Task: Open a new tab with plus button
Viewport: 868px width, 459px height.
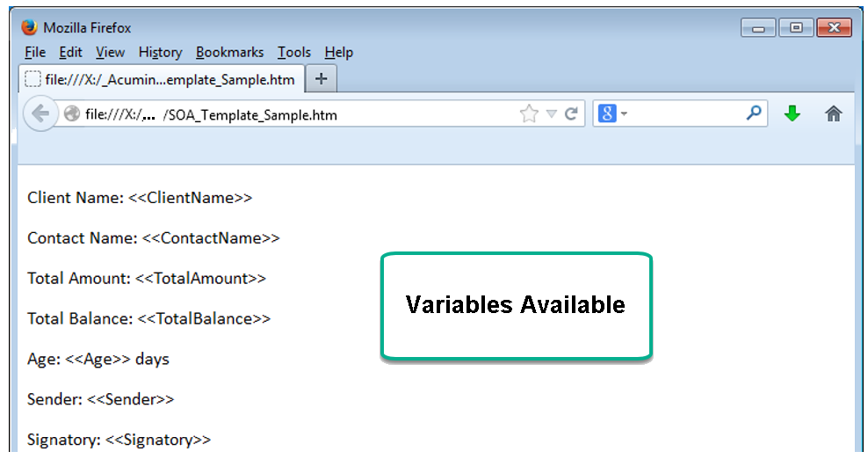Action: point(321,79)
